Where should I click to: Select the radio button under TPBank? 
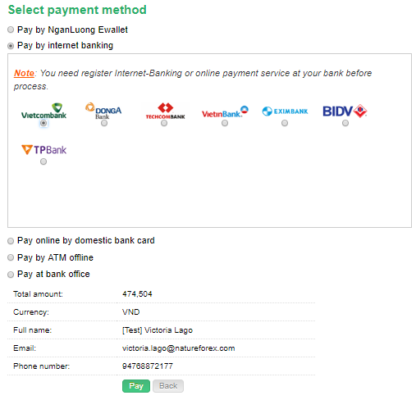click(43, 162)
